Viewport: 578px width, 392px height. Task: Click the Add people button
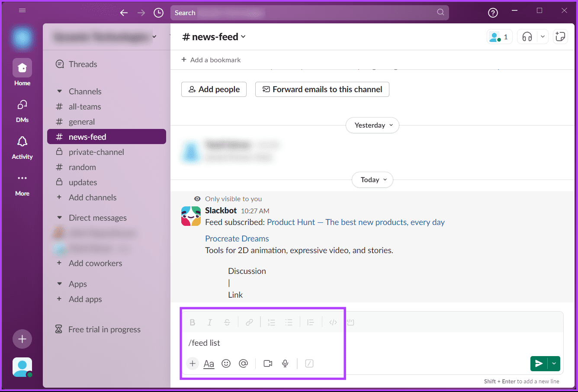coord(214,90)
